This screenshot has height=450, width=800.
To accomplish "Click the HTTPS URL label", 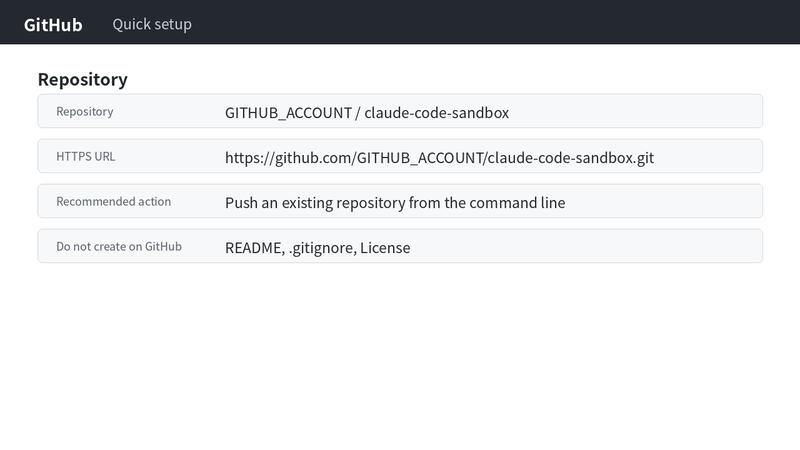I will pos(86,156).
